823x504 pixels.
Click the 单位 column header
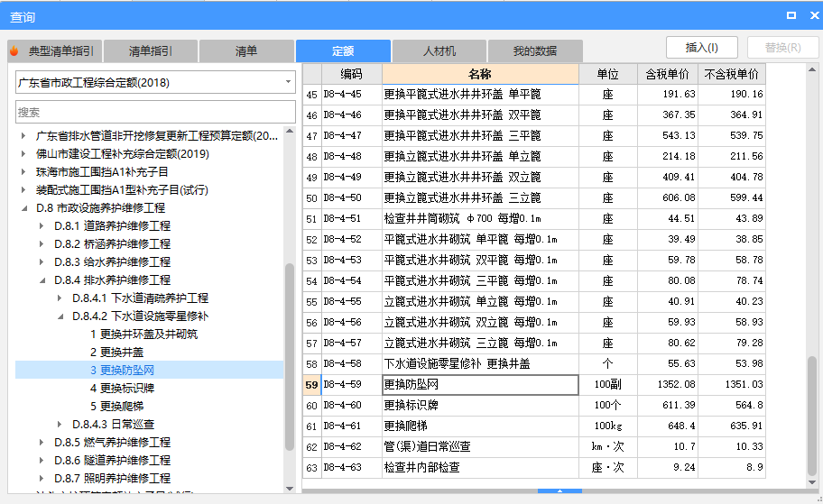tap(608, 74)
